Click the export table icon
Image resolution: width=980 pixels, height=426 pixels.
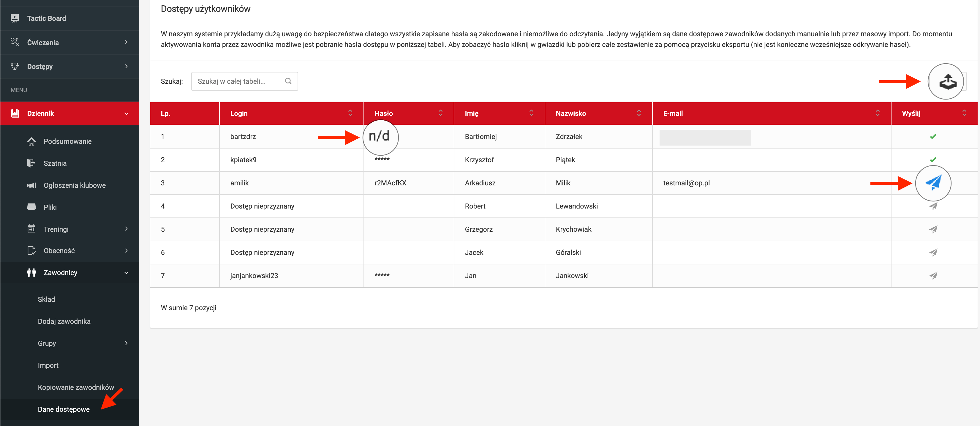(947, 81)
